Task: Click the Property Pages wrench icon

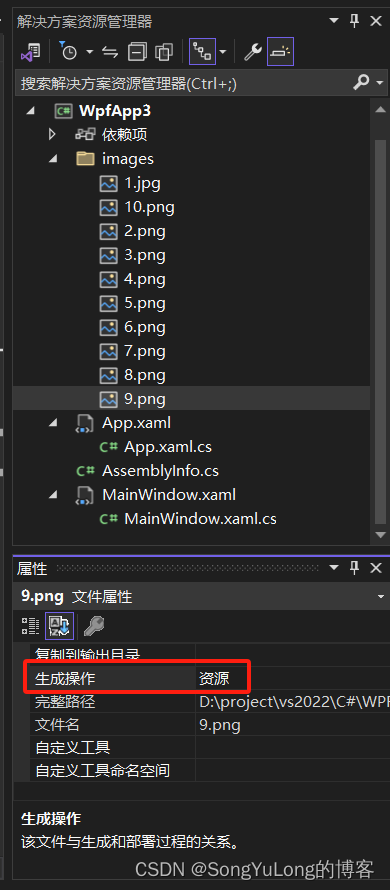Action: (94, 625)
